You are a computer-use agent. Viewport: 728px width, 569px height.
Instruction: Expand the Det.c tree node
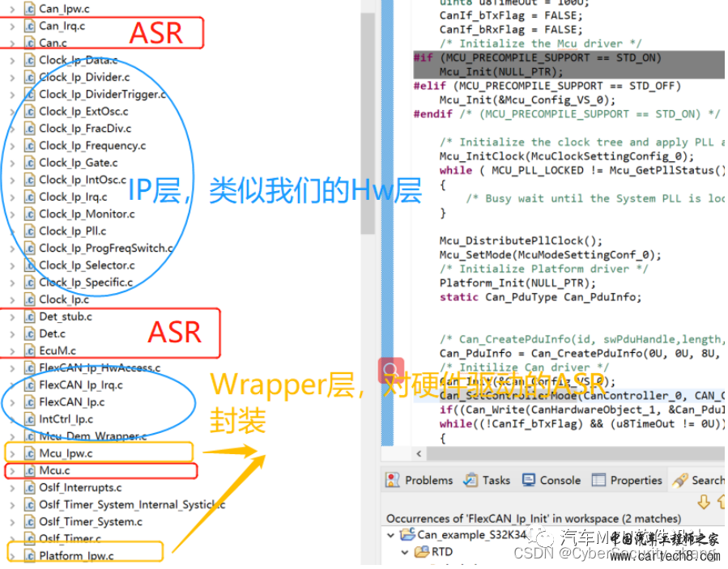[12, 334]
